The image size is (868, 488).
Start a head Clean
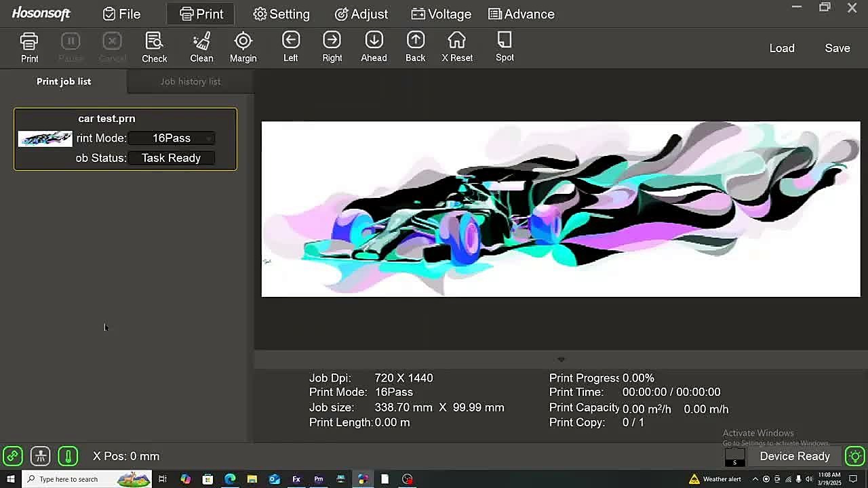201,47
